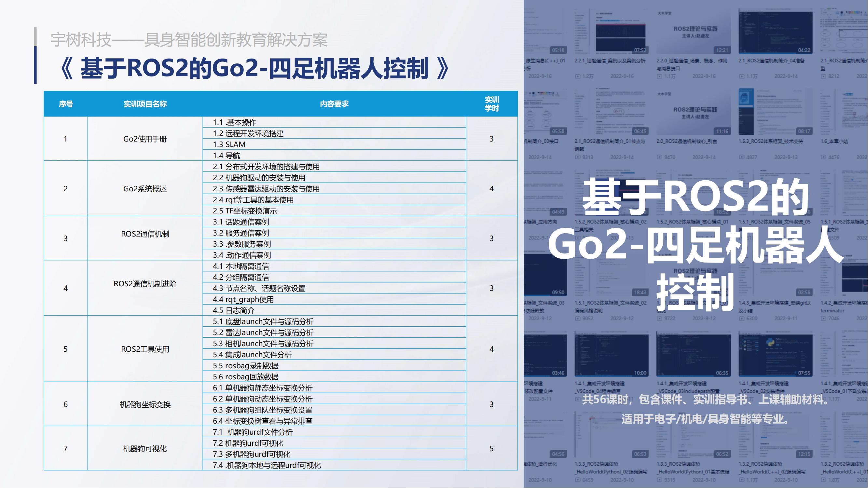The height and width of the screenshot is (488, 868).
Task: Select the ROS2通信机制进阶 project cell
Action: (145, 288)
